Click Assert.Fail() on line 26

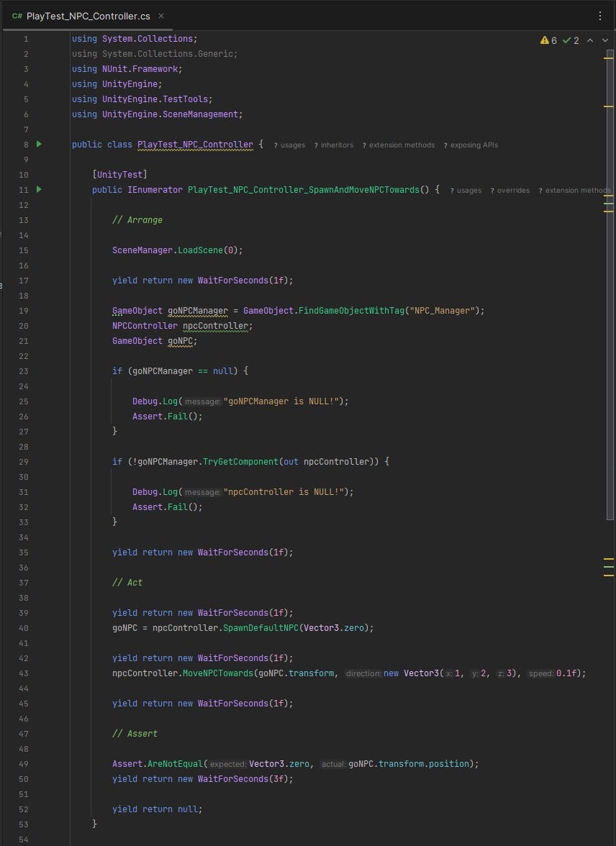click(x=168, y=417)
